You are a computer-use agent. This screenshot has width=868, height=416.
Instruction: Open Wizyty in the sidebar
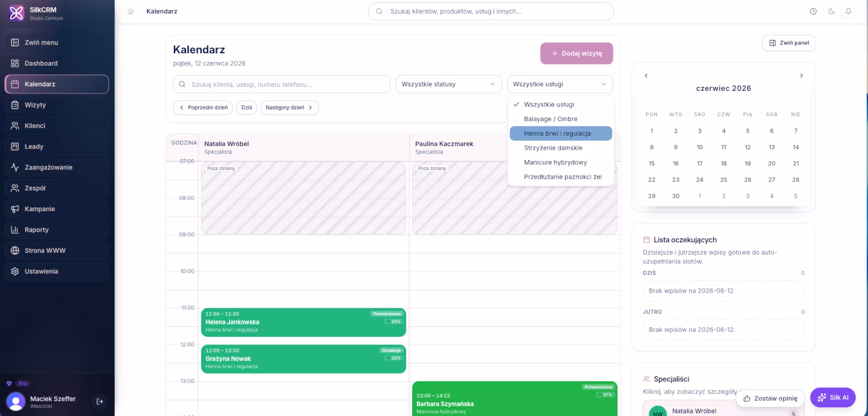point(57,105)
